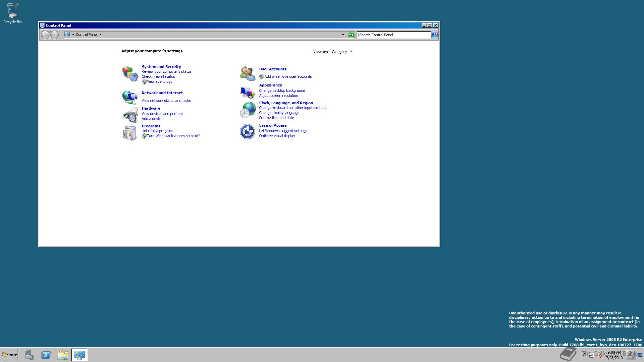Open Windows Explorer folder on taskbar
644x362 pixels.
[63, 355]
